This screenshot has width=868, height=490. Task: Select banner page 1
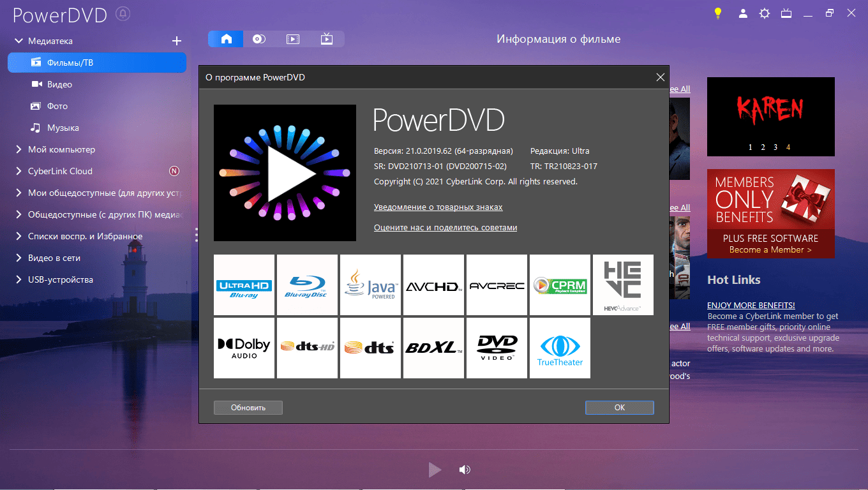click(x=751, y=147)
